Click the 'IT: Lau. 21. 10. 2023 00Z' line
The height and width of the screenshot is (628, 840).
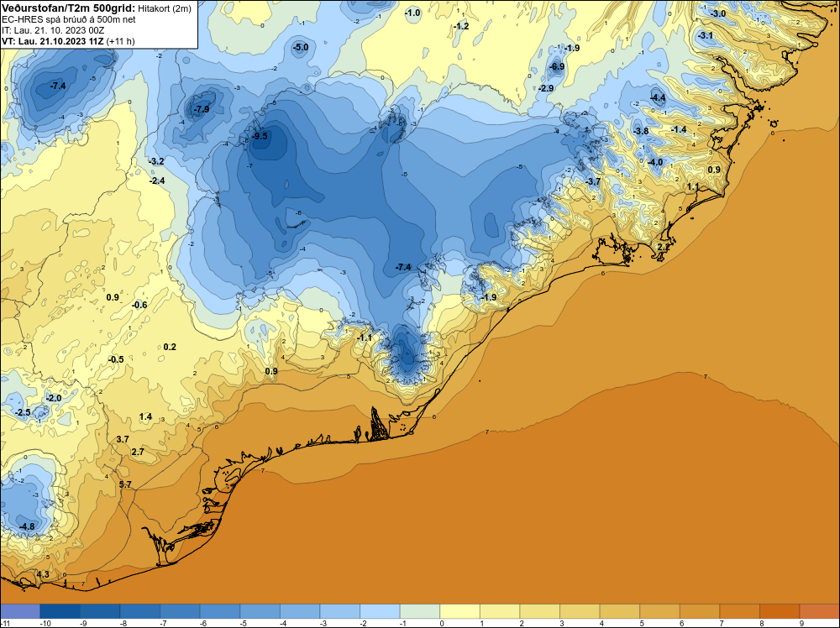pos(53,30)
